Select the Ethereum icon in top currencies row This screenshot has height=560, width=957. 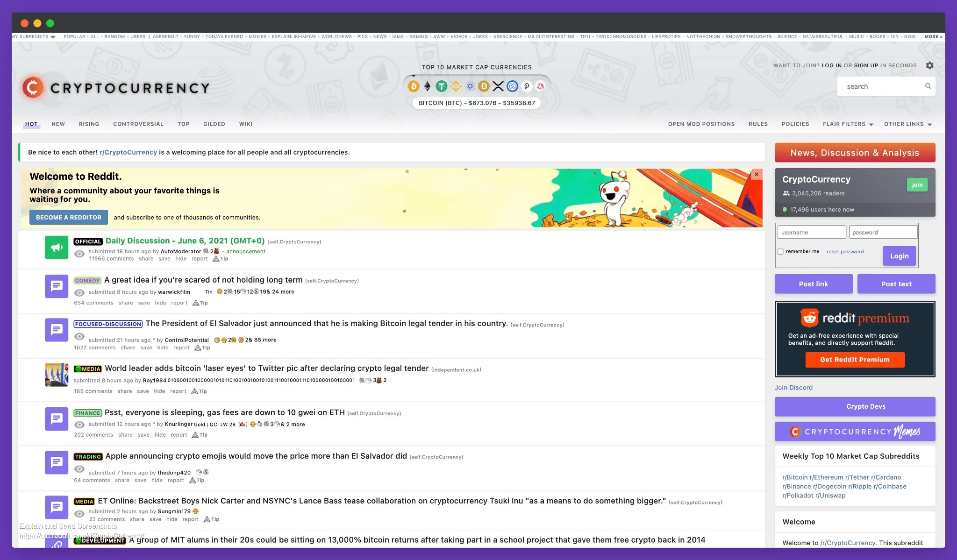pos(427,86)
